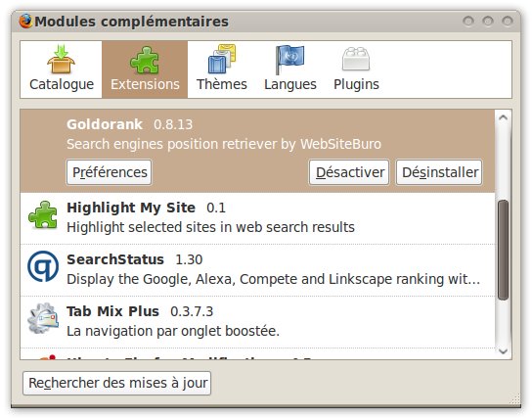Viewport: 532px width, 418px height.
Task: Select Highlight My Site extension title
Action: 131,208
